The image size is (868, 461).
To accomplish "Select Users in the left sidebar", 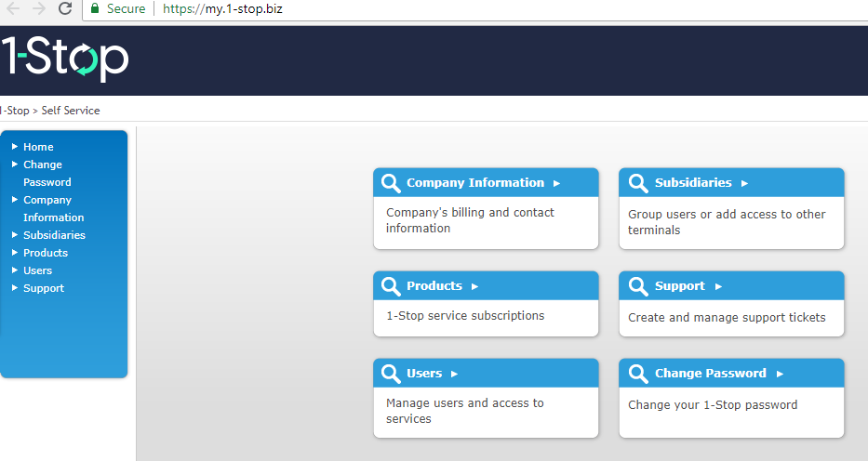I will point(37,270).
